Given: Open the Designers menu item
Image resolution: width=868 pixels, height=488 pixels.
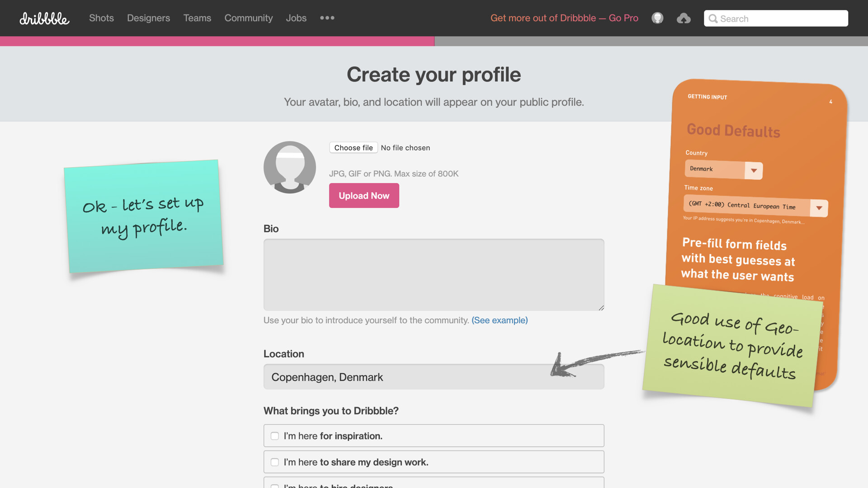Looking at the screenshot, I should coord(148,18).
